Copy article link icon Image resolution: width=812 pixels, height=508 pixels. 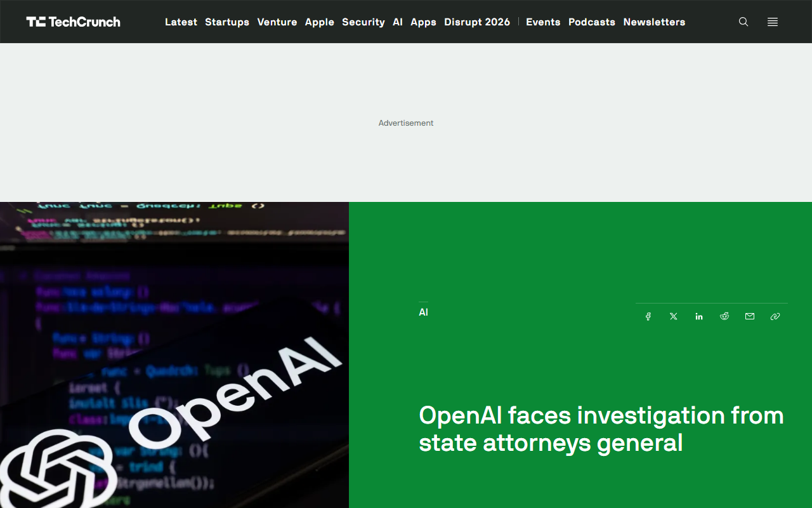coord(775,316)
